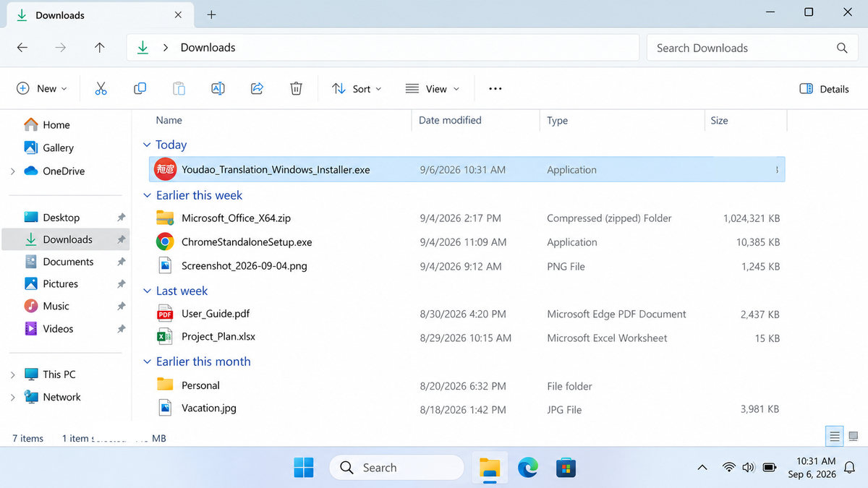This screenshot has height=488, width=868.
Task: Open Microsoft Store from taskbar
Action: [566, 468]
